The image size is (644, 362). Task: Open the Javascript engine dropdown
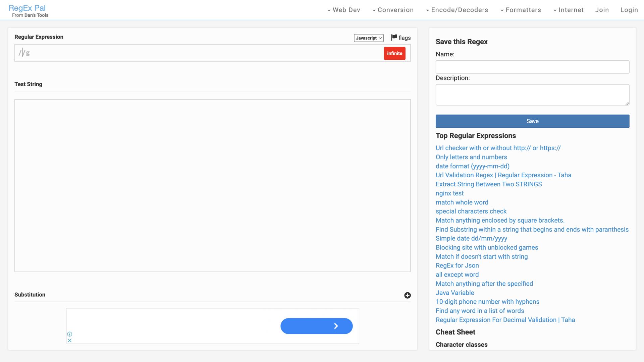(369, 38)
